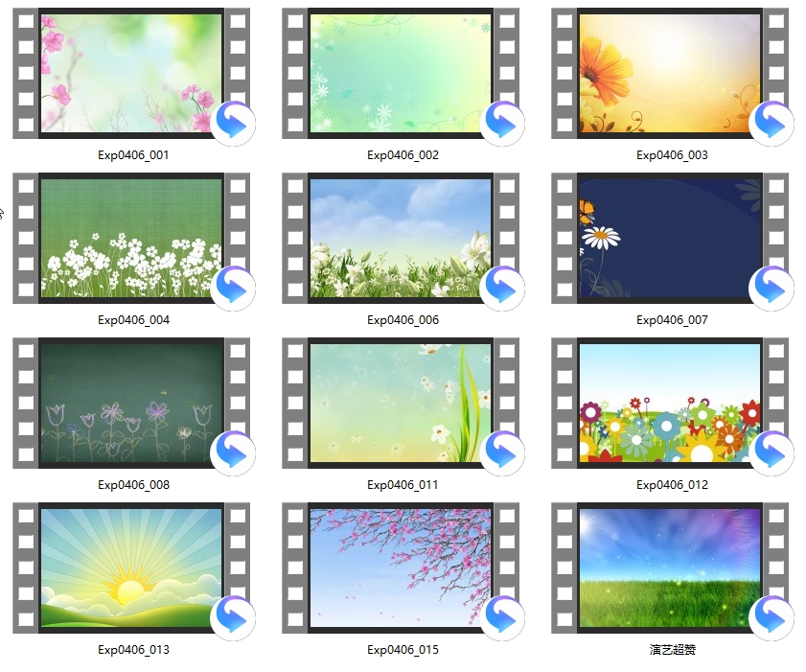Viewport: 806px width, 672px height.
Task: Click the blue arrow badge on Exp0406_002
Action: click(x=502, y=123)
